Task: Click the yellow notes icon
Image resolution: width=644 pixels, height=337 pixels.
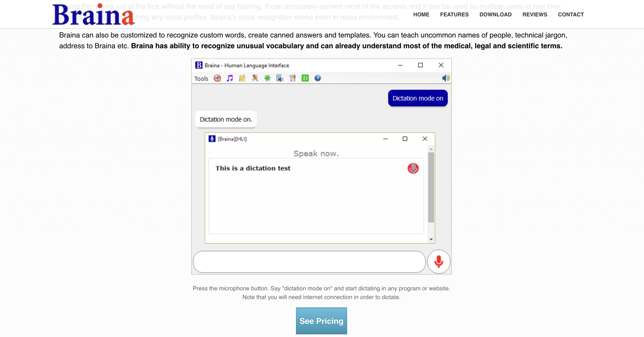Action: (242, 78)
